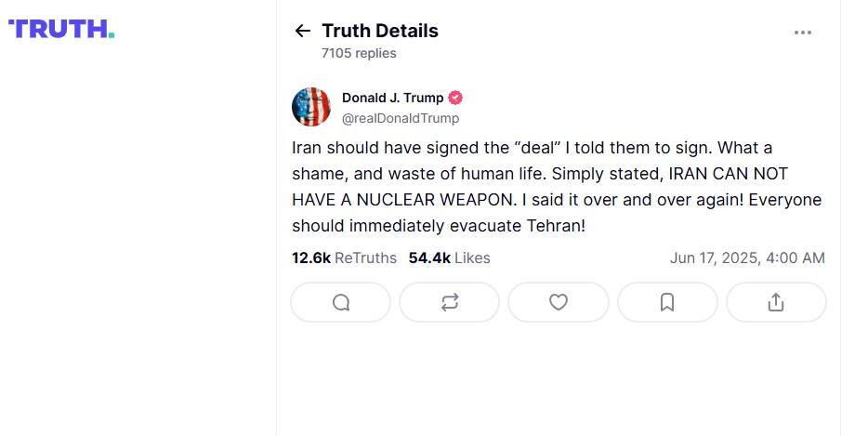Click the red verified badge
The image size is (868, 436).
[x=455, y=98]
